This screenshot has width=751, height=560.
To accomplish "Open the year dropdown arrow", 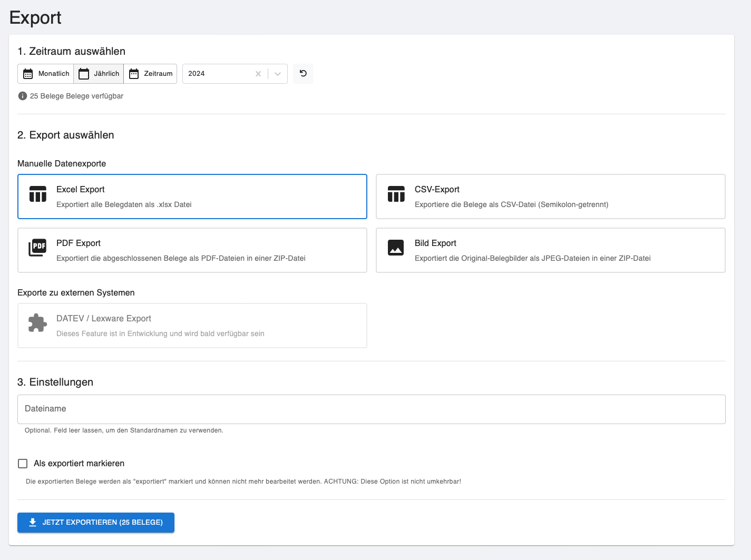I will [278, 74].
